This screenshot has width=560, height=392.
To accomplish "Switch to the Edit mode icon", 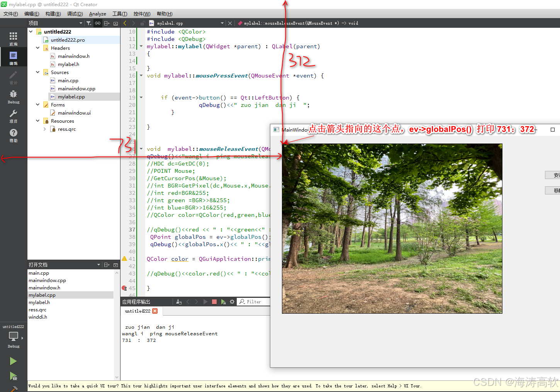I will (x=14, y=57).
